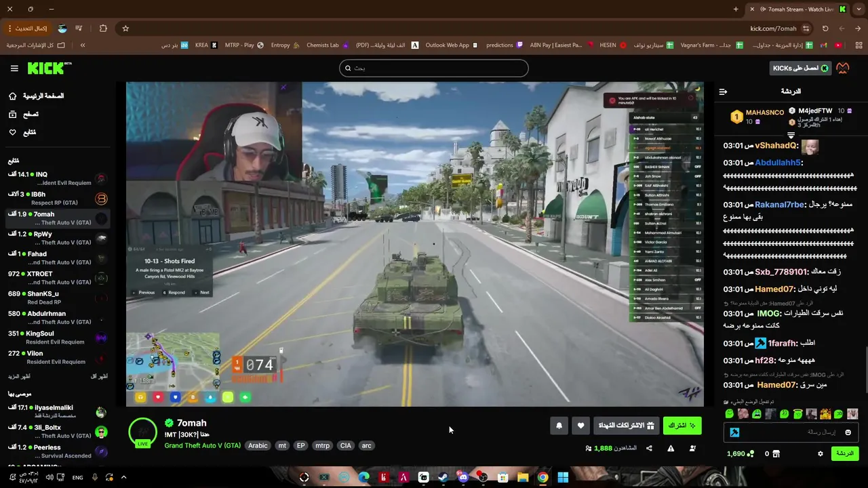Viewport: 868px width, 488px height.
Task: Bookmark page with star icon
Action: 125,28
